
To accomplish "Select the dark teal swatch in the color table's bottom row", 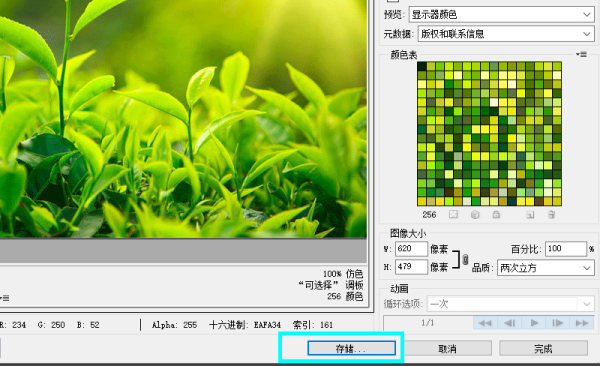I will [512, 201].
